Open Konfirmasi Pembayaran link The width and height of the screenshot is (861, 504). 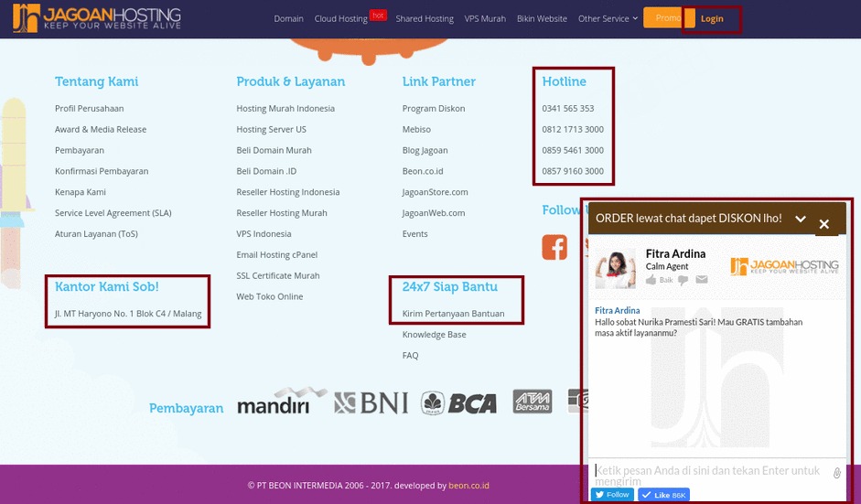102,171
